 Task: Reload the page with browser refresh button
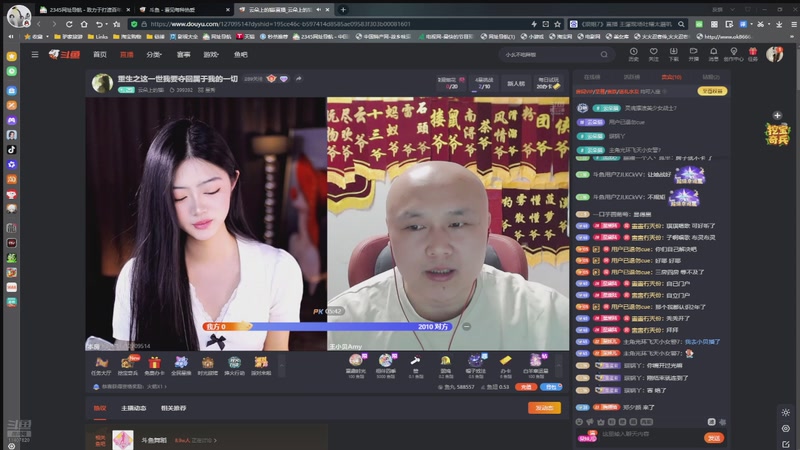click(x=69, y=24)
